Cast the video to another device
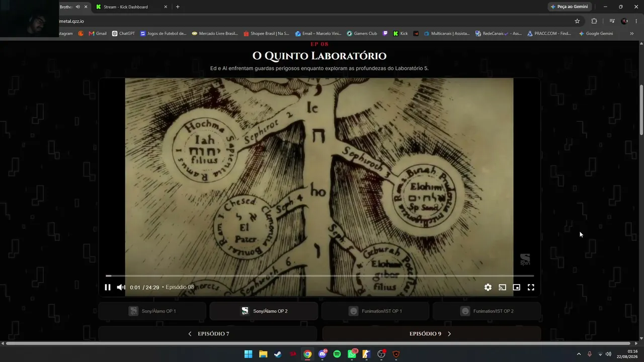The width and height of the screenshot is (644, 362). tap(502, 287)
